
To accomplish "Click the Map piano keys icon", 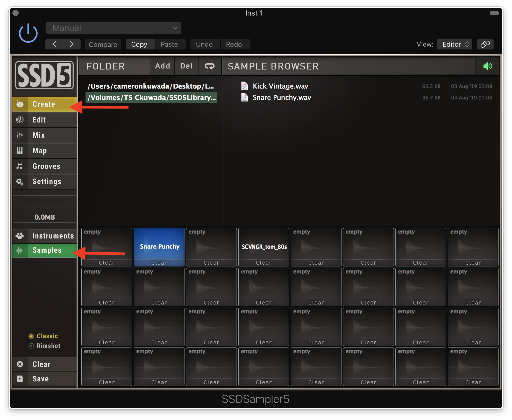I will click(20, 151).
